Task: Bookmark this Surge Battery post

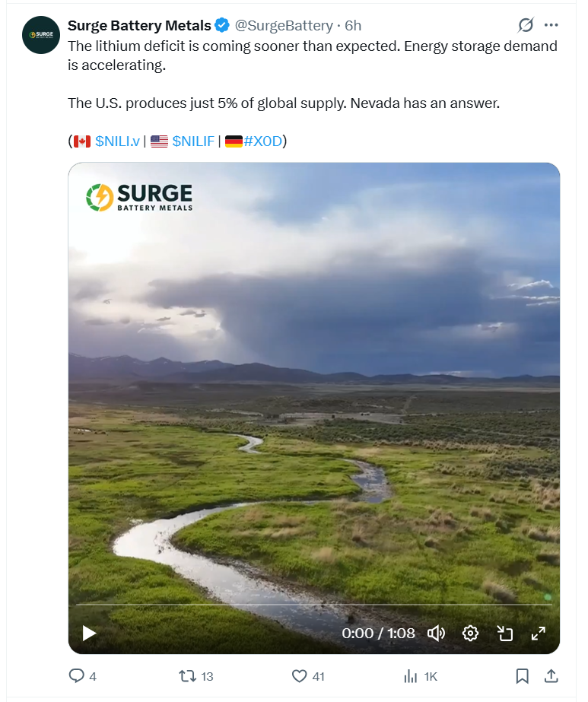Action: click(522, 675)
